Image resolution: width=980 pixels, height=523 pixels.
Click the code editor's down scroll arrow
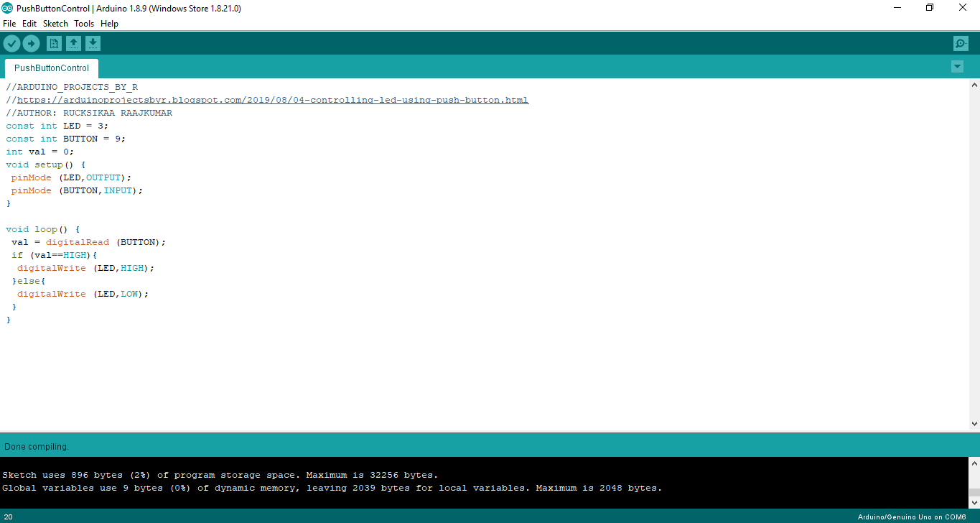point(974,424)
